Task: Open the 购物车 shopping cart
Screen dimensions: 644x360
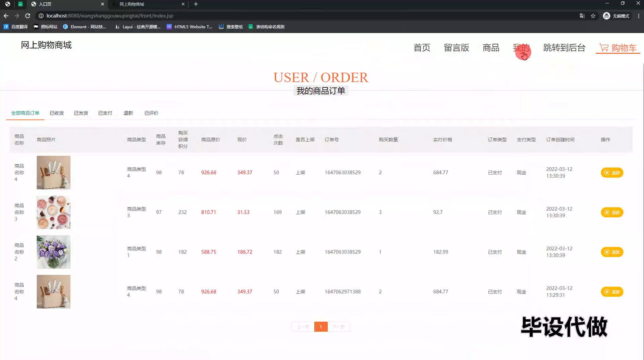Action: point(618,48)
